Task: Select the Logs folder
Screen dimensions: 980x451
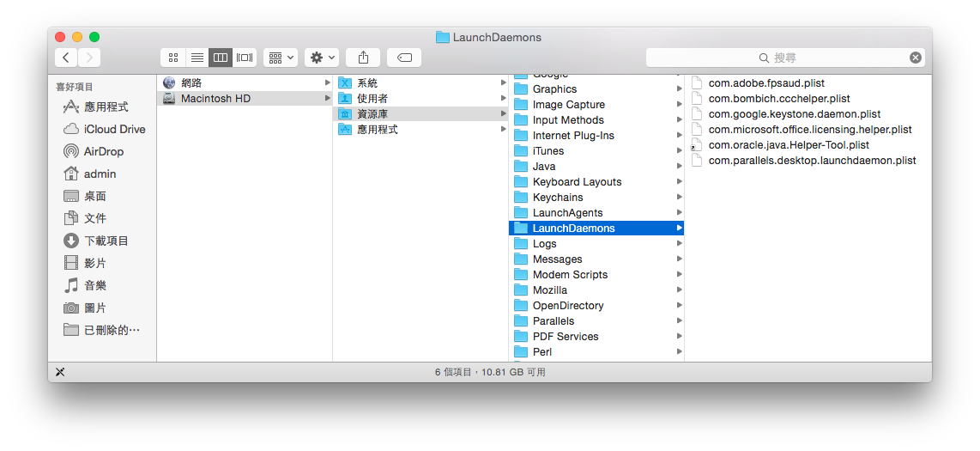Action: pos(596,244)
